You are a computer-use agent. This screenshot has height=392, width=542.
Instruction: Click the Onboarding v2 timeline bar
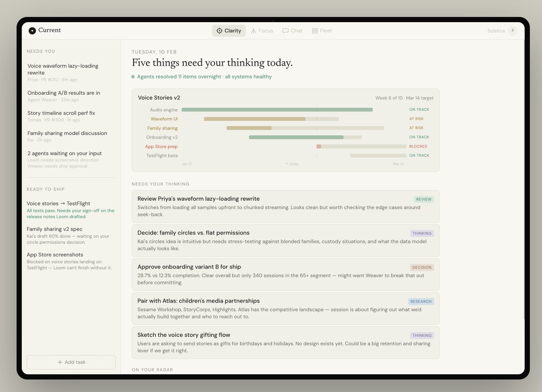click(305, 137)
